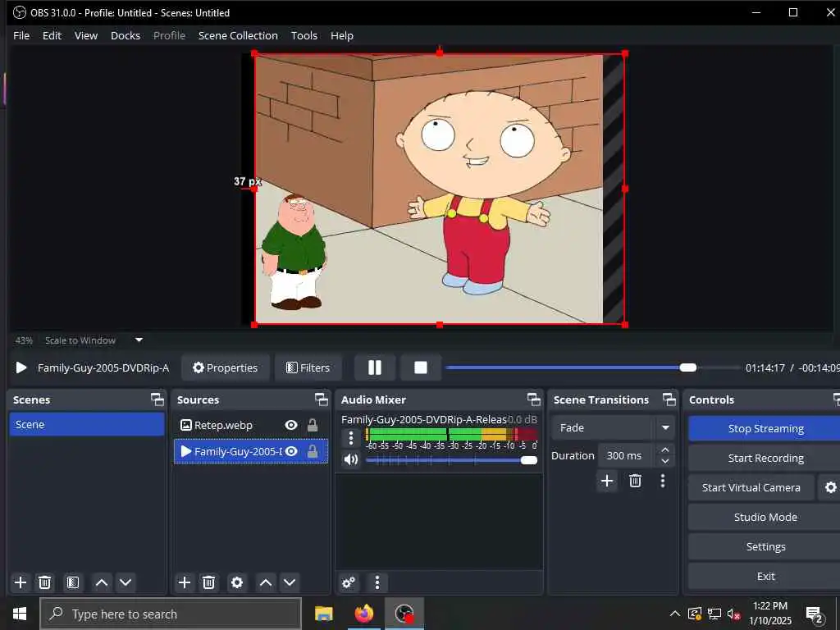Toggle visibility of Family-Guy-2005 source

291,452
